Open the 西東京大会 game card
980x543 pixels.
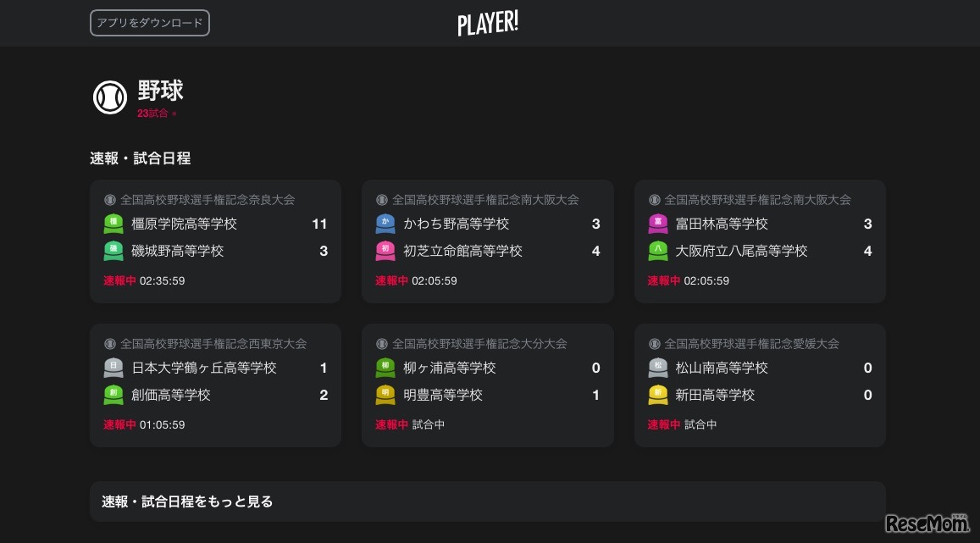coord(215,385)
